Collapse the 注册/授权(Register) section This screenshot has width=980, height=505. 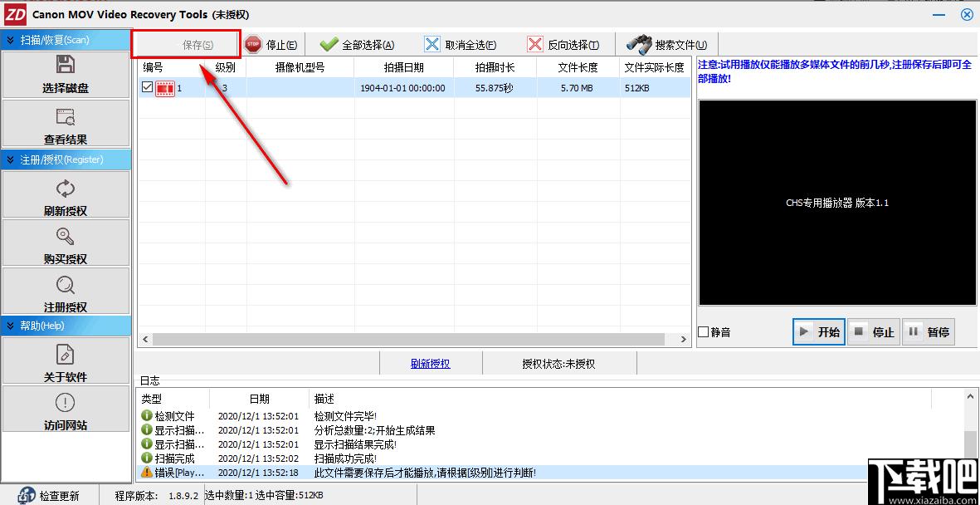(x=66, y=159)
